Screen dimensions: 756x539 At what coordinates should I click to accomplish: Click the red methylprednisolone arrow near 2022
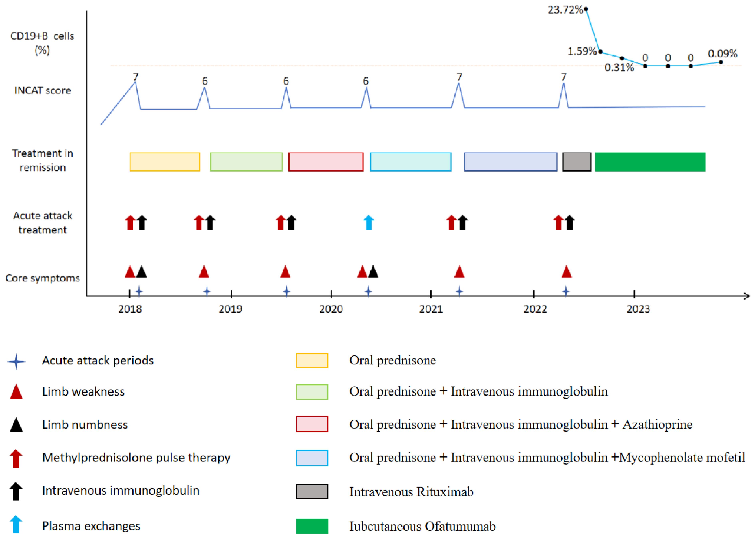[x=558, y=222]
